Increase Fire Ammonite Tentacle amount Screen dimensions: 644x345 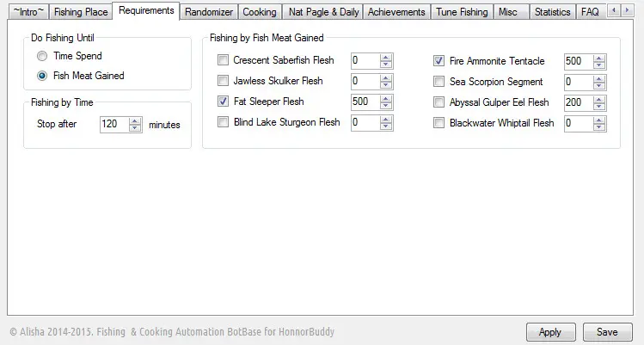click(x=598, y=59)
